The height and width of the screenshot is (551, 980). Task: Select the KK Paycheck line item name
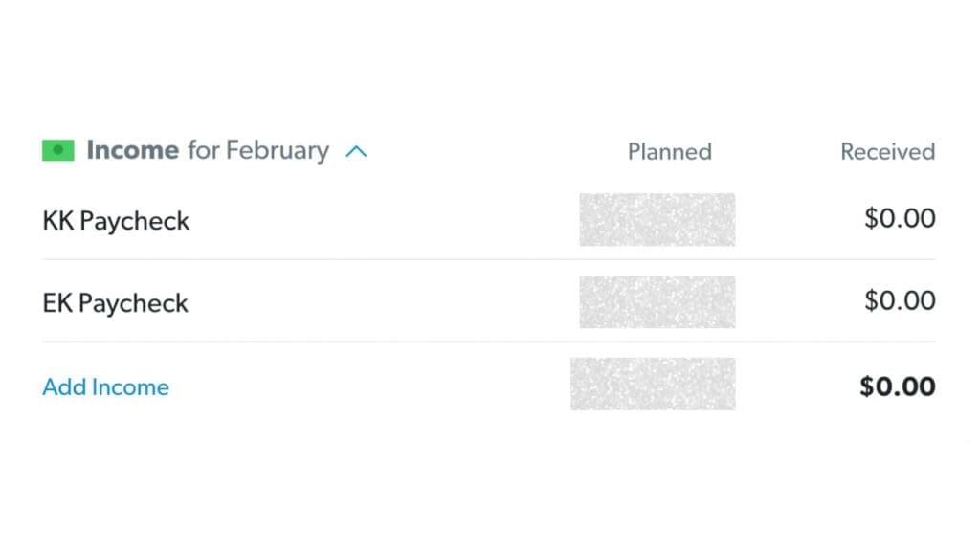[116, 220]
